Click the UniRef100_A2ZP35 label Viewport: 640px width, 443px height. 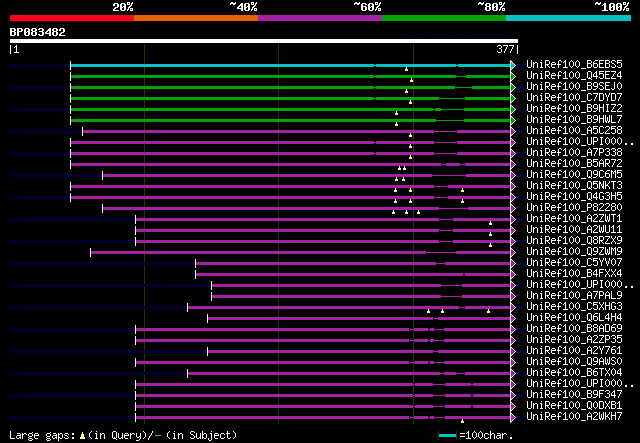point(574,340)
